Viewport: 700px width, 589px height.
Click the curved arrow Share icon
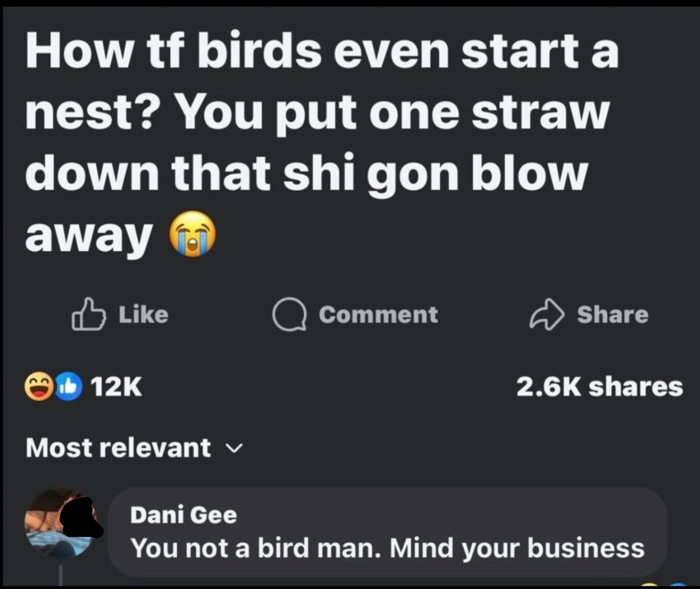click(547, 315)
